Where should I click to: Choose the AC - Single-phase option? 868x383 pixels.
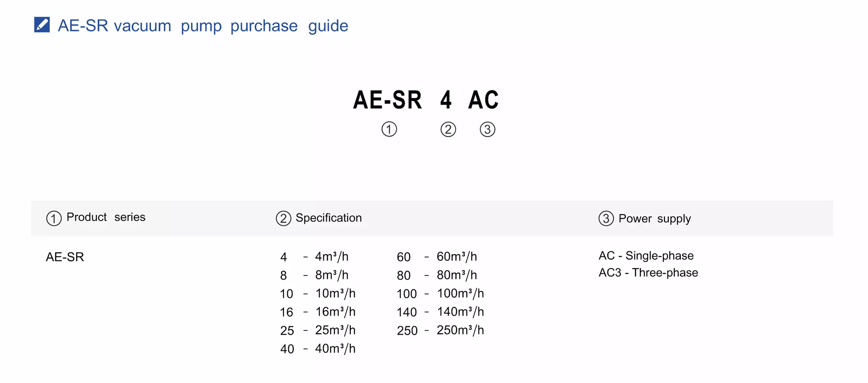[646, 256]
